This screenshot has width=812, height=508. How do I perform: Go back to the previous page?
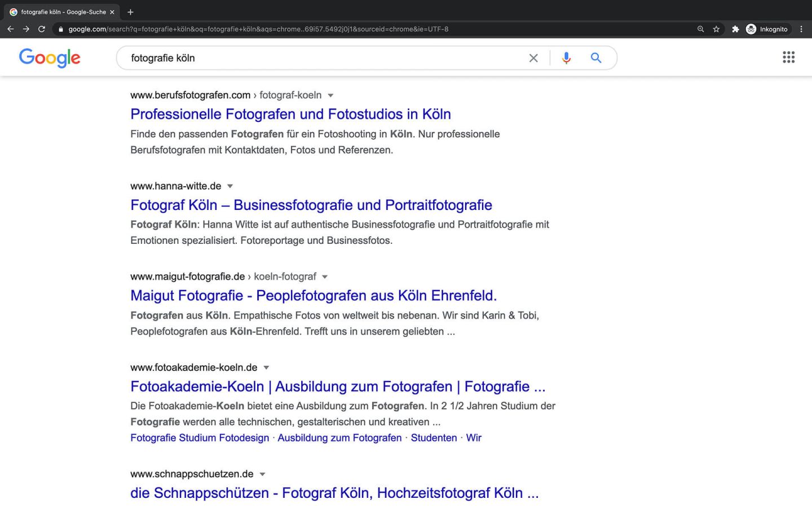[x=10, y=29]
